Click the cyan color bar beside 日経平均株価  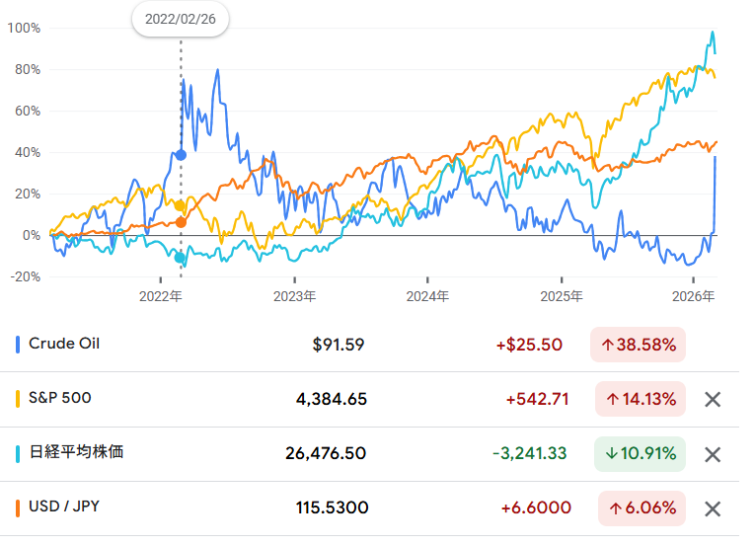click(x=19, y=453)
